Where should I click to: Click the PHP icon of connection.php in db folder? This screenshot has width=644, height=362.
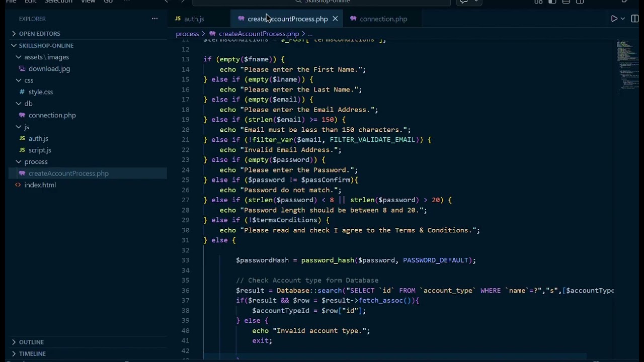22,115
